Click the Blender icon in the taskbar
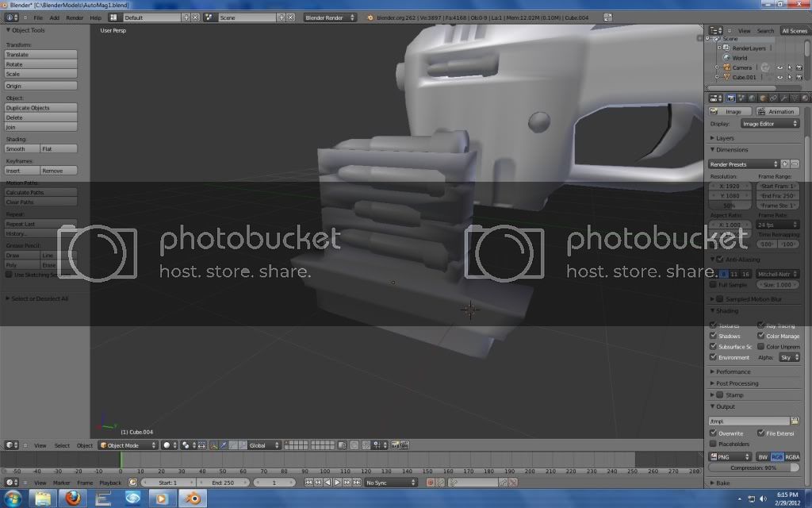This screenshot has height=508, width=812. pos(192,498)
